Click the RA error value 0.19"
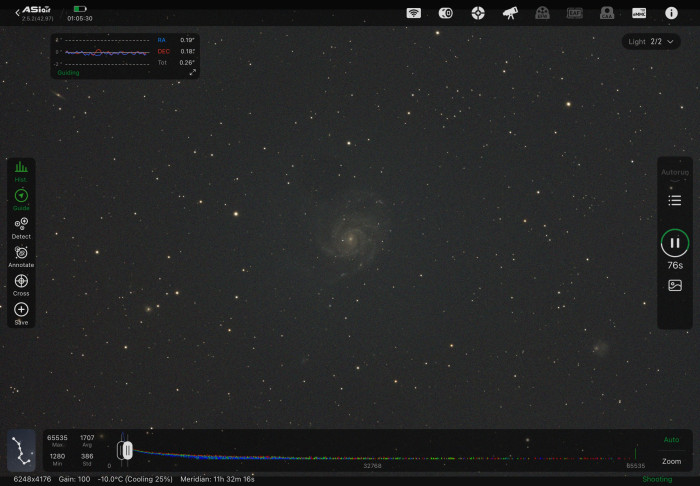Image resolution: width=700 pixels, height=486 pixels. [x=187, y=40]
